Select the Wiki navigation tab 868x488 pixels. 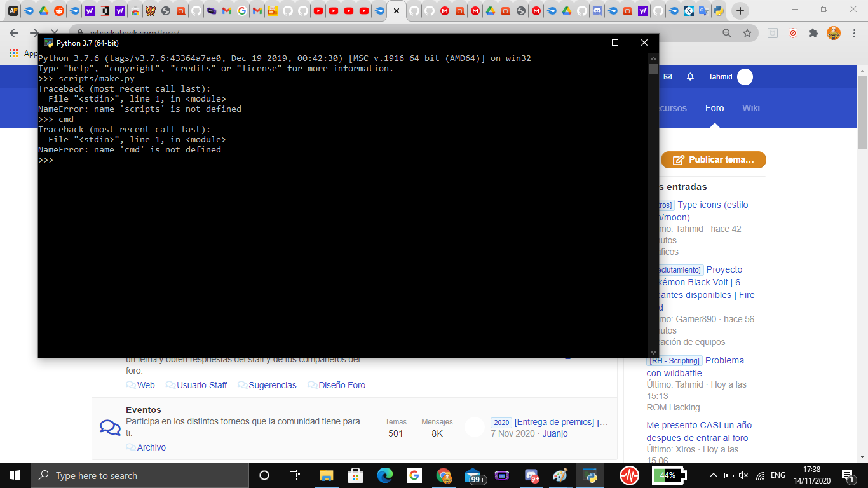click(x=751, y=108)
